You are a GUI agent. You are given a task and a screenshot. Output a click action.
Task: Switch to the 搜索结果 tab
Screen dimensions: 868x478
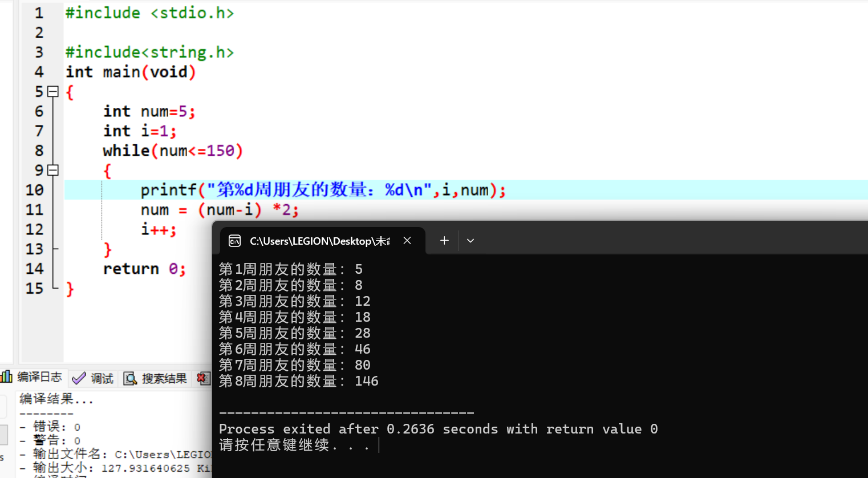155,378
